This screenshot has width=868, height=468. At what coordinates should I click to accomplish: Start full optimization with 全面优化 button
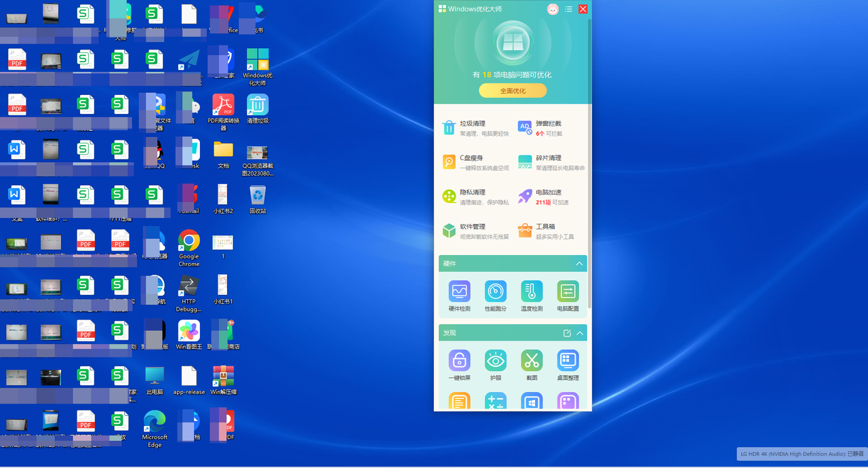(x=513, y=91)
